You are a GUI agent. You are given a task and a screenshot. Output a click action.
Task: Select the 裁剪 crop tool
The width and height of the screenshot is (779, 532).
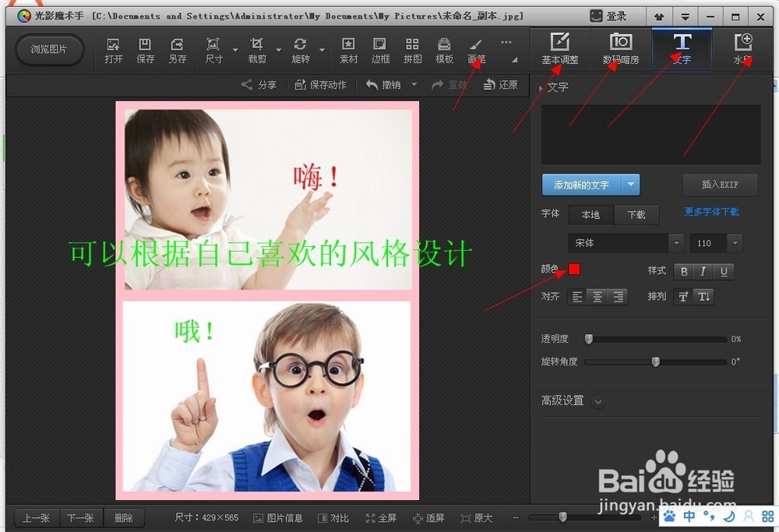257,51
